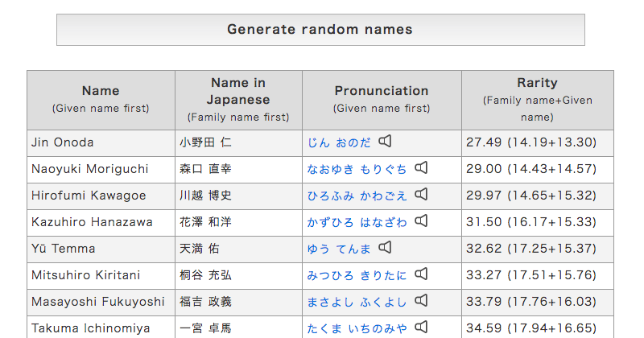Play audio for Mitsuhiro Kiritani pronunciation
This screenshot has width=644, height=338.
point(421,274)
